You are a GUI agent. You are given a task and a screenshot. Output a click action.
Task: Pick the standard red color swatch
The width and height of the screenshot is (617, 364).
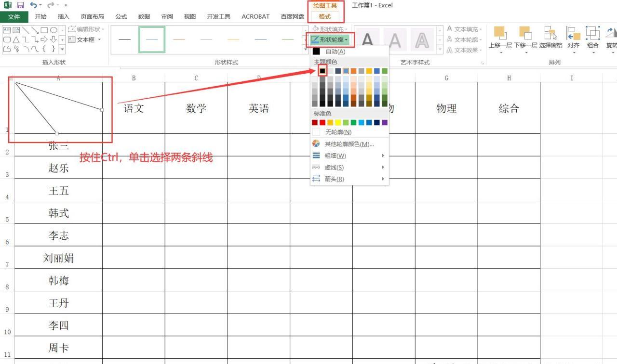coord(322,122)
